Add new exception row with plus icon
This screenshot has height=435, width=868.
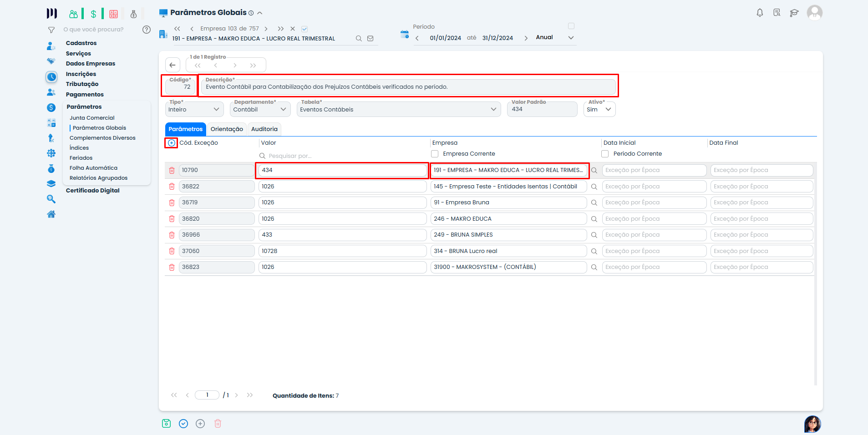tap(171, 143)
